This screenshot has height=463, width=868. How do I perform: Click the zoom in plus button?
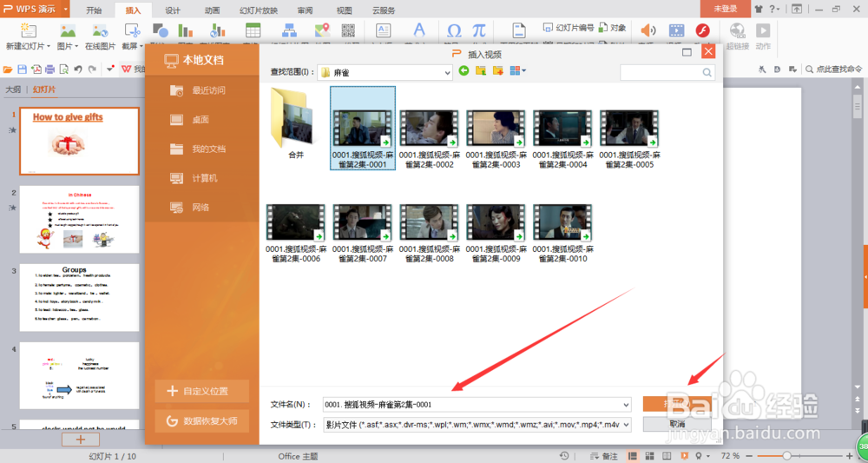pos(849,456)
